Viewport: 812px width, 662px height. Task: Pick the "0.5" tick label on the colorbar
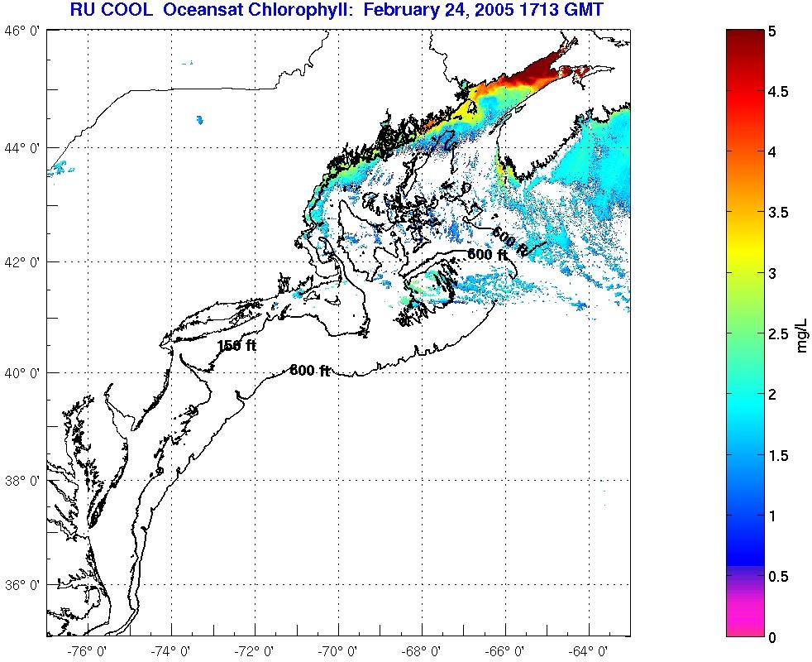click(778, 577)
